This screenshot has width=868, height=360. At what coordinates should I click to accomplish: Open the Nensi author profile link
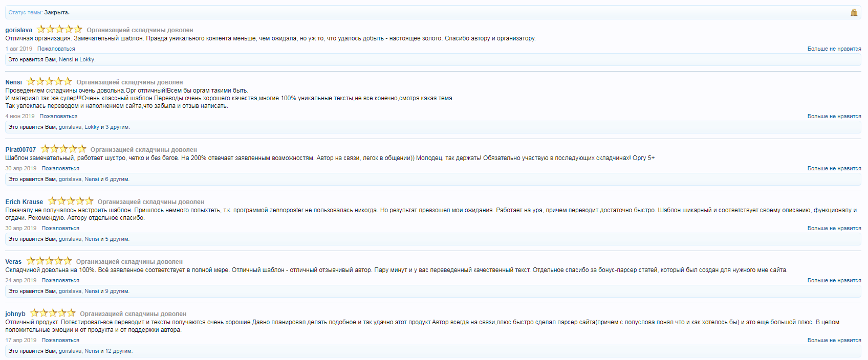tap(13, 82)
